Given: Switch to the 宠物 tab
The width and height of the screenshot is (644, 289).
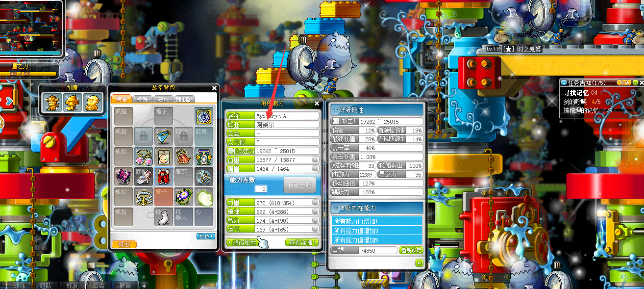Looking at the screenshot, I should click(163, 99).
